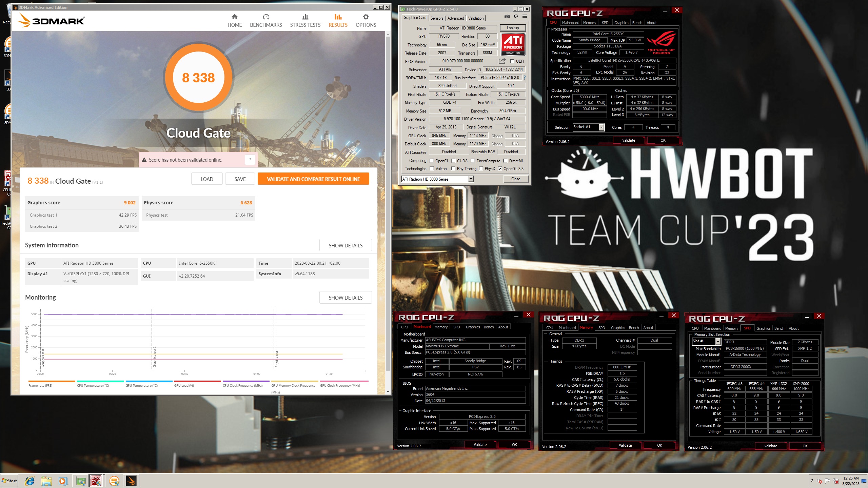The image size is (868, 488).
Task: Open the Options gear in 3DMark
Action: pyautogui.click(x=366, y=21)
